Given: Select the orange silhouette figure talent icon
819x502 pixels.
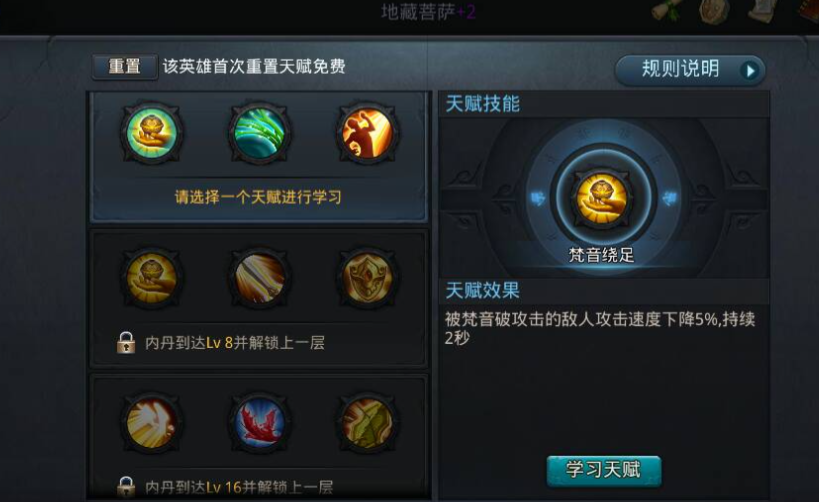Looking at the screenshot, I should (x=368, y=133).
